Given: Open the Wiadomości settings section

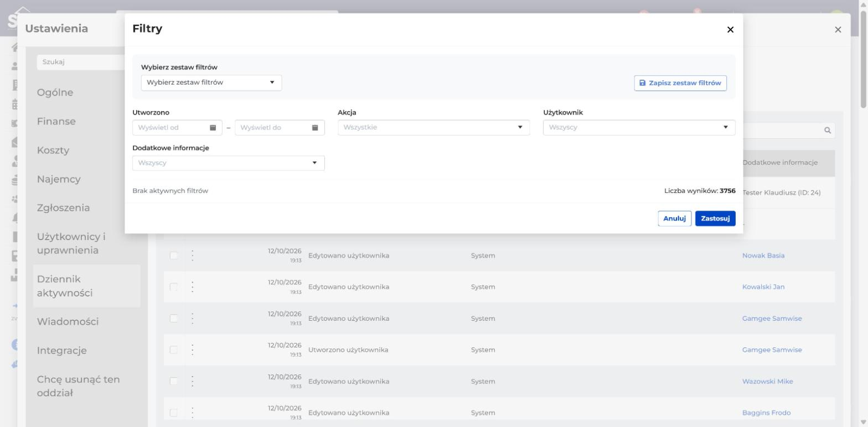Looking at the screenshot, I should pyautogui.click(x=68, y=321).
